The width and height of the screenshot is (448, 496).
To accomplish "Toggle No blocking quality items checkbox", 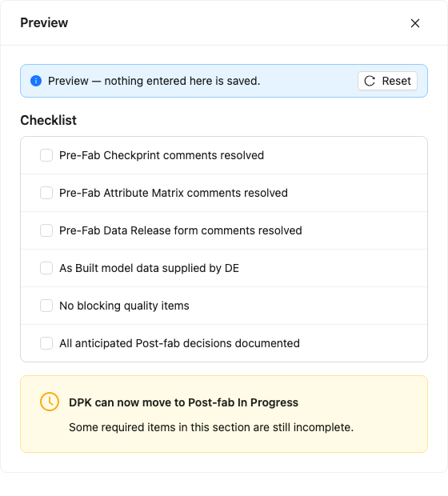I will [x=46, y=306].
